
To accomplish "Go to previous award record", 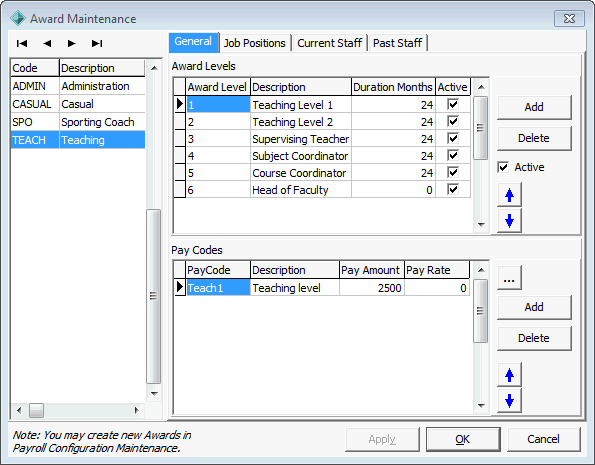I will pyautogui.click(x=47, y=44).
